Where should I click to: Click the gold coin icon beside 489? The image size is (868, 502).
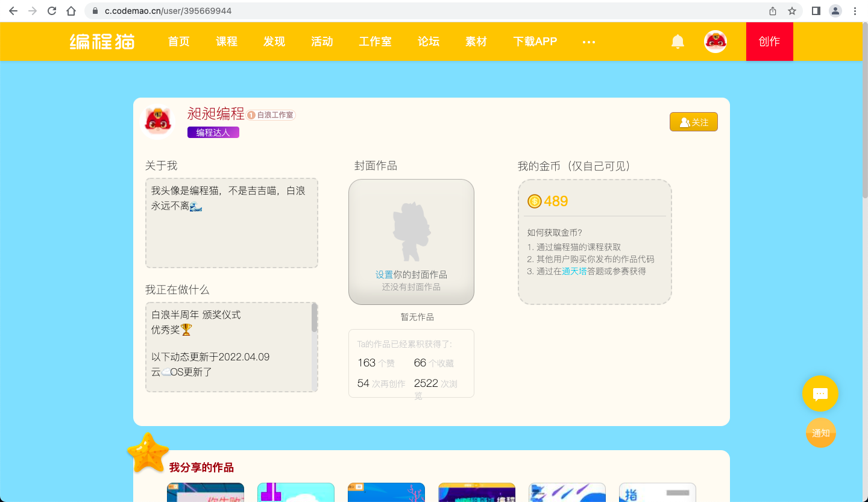535,201
